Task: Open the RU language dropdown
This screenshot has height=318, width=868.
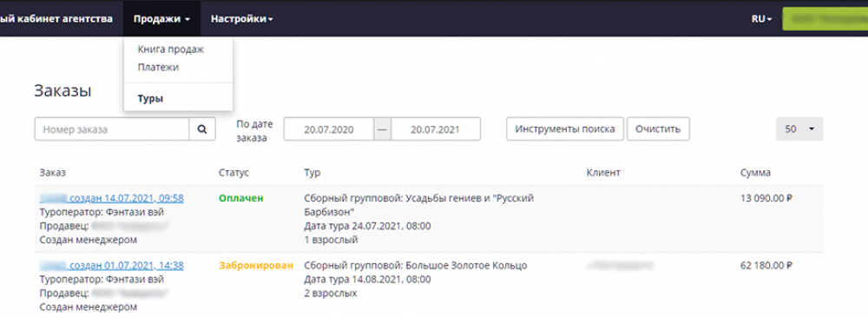Action: tap(762, 18)
